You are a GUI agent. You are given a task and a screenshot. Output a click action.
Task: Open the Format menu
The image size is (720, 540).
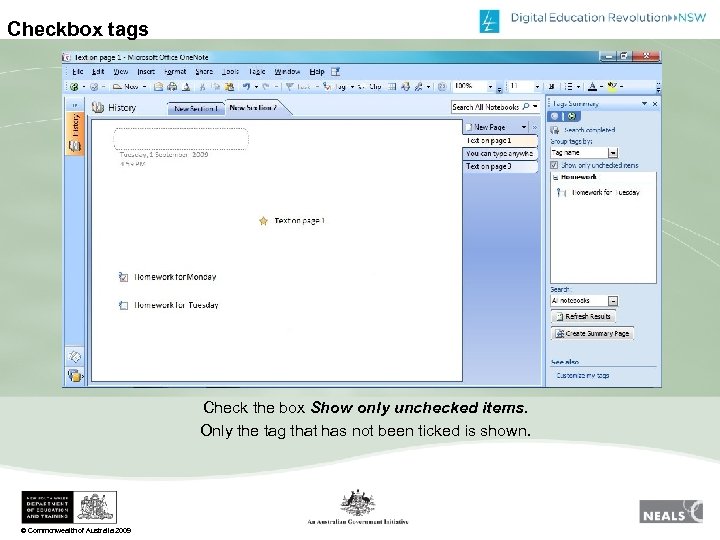[x=175, y=72]
